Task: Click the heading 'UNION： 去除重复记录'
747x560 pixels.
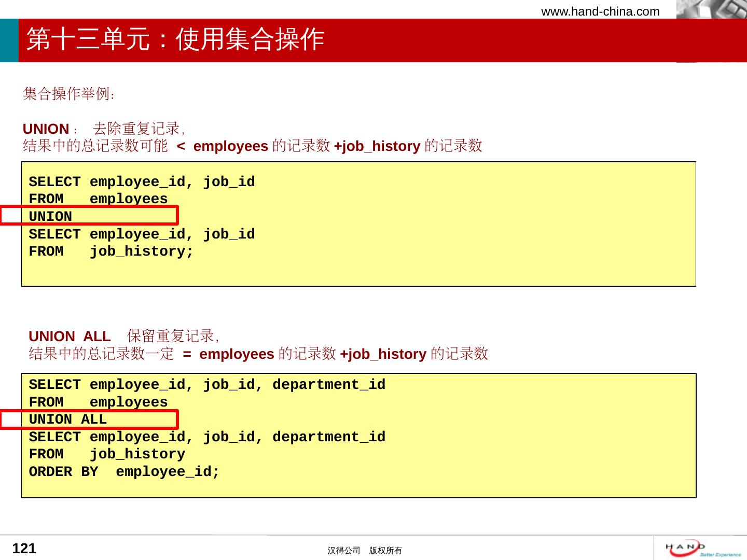Action: coord(104,129)
